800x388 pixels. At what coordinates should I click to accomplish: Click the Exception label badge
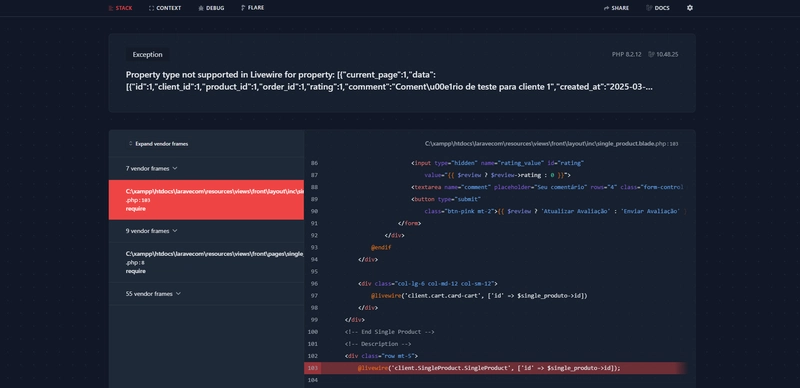tap(147, 55)
